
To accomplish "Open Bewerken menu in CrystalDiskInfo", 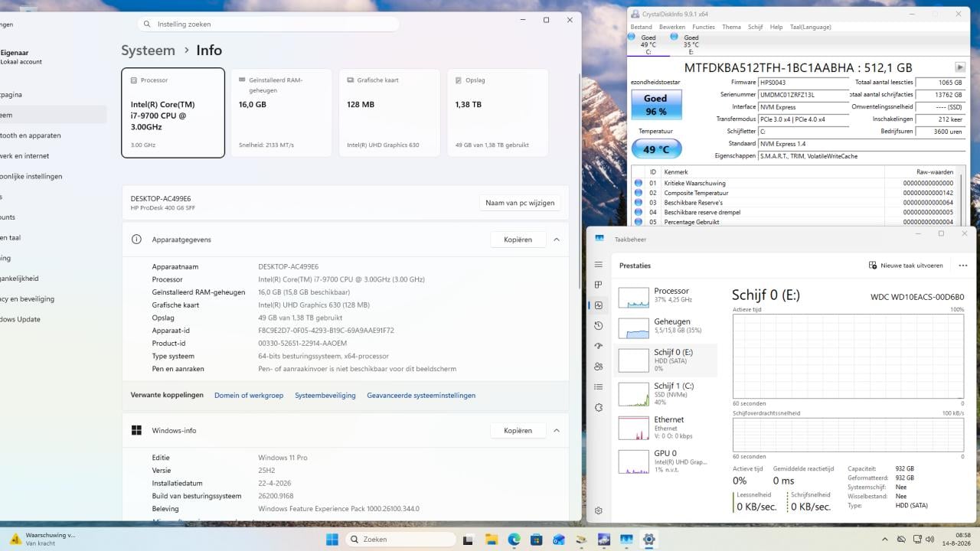I will coord(672,27).
